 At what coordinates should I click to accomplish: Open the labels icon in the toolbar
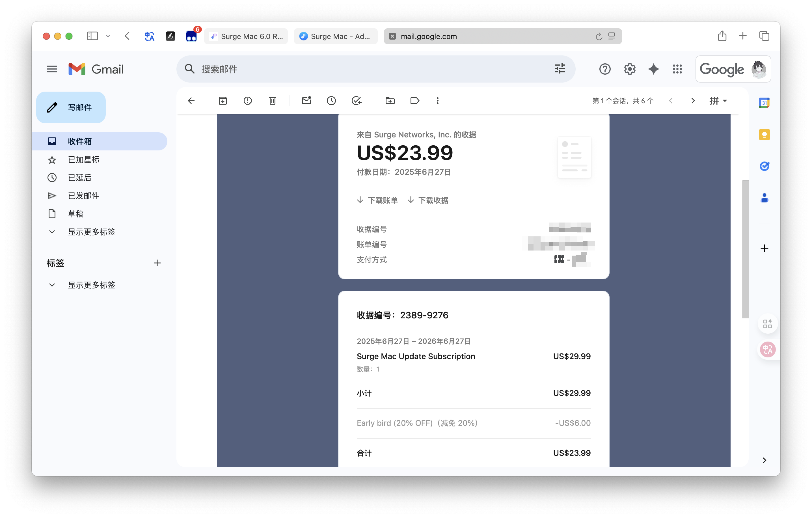414,100
